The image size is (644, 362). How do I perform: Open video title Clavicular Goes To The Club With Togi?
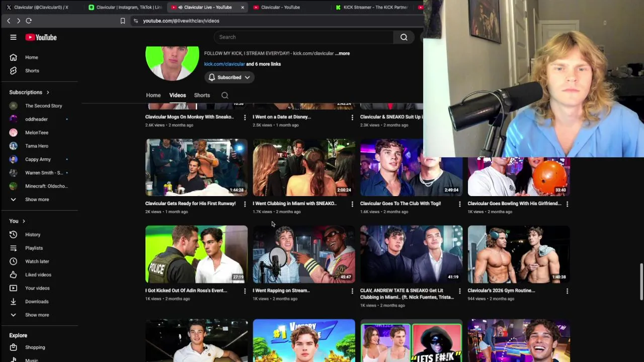pyautogui.click(x=400, y=204)
